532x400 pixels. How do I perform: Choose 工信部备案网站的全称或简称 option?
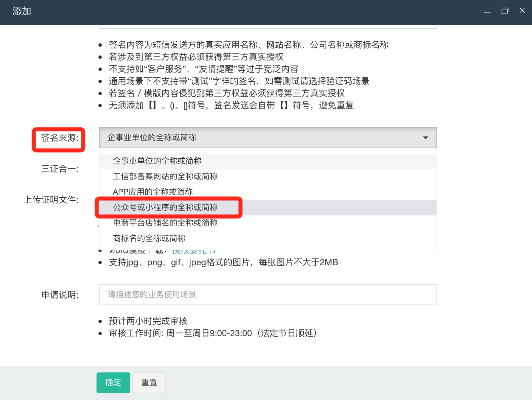tap(165, 176)
